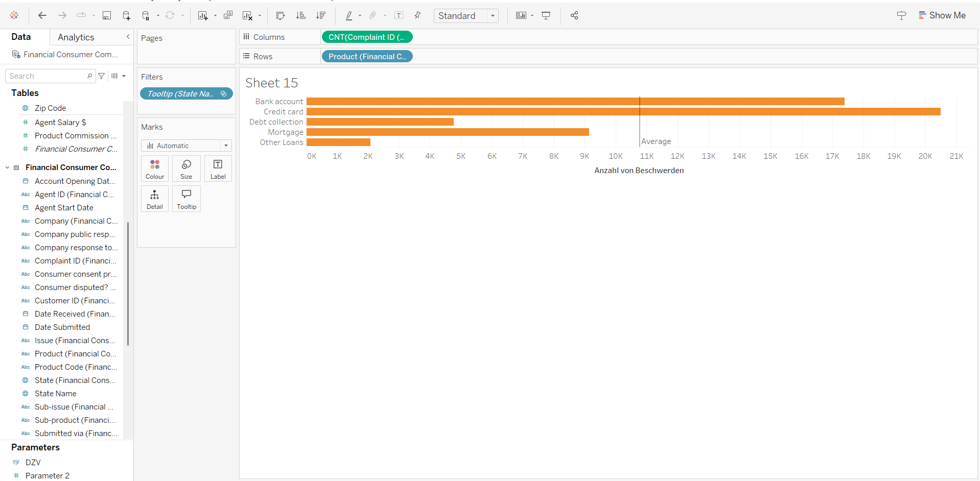Undo with the back arrow
The width and height of the screenshot is (980, 481).
pyautogui.click(x=42, y=15)
